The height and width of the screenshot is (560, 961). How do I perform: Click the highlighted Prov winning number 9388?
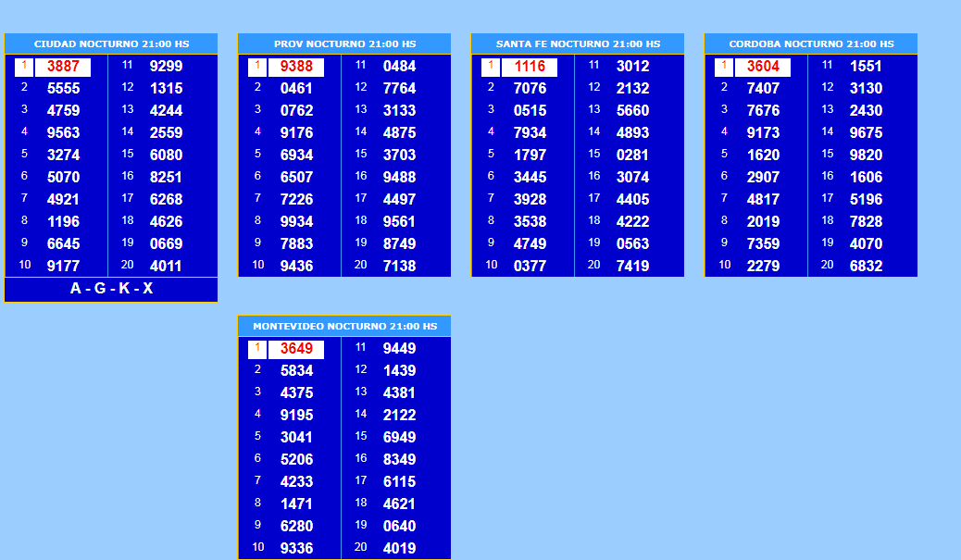click(x=296, y=67)
